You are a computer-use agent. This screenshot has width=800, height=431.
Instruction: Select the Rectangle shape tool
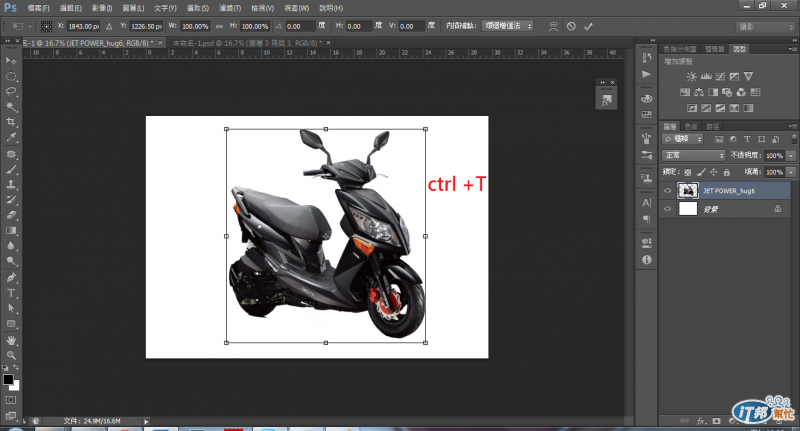click(11, 324)
